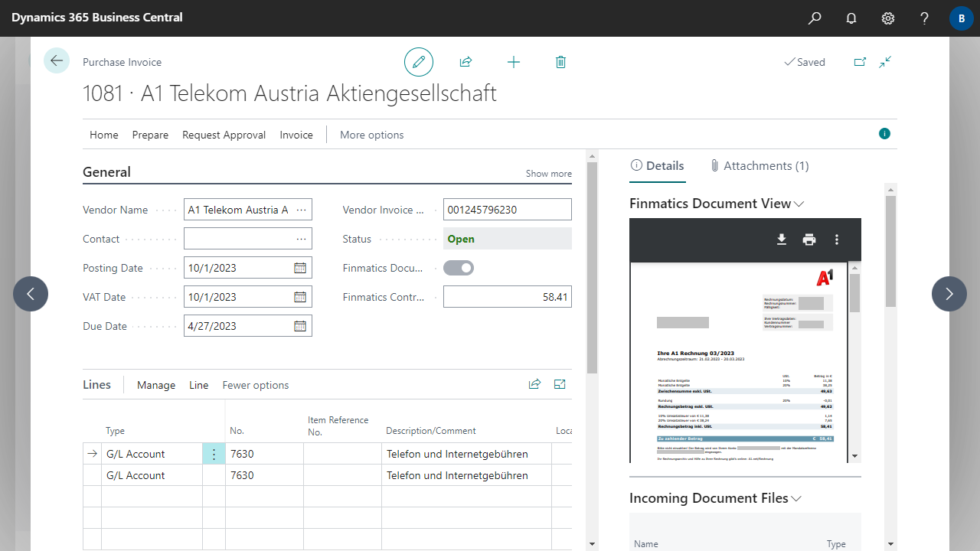Switch to edit mode with pencil icon
This screenshot has height=551, width=980.
click(x=419, y=62)
